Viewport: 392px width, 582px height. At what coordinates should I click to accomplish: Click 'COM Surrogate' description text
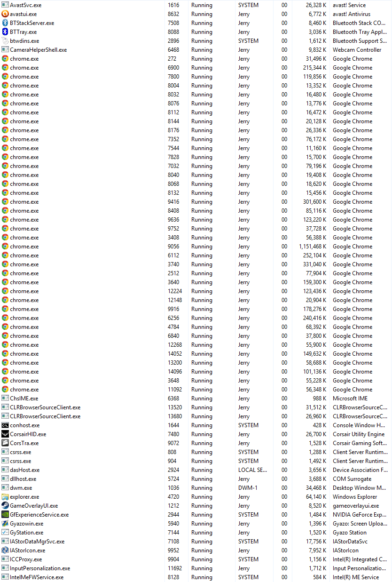(352, 479)
